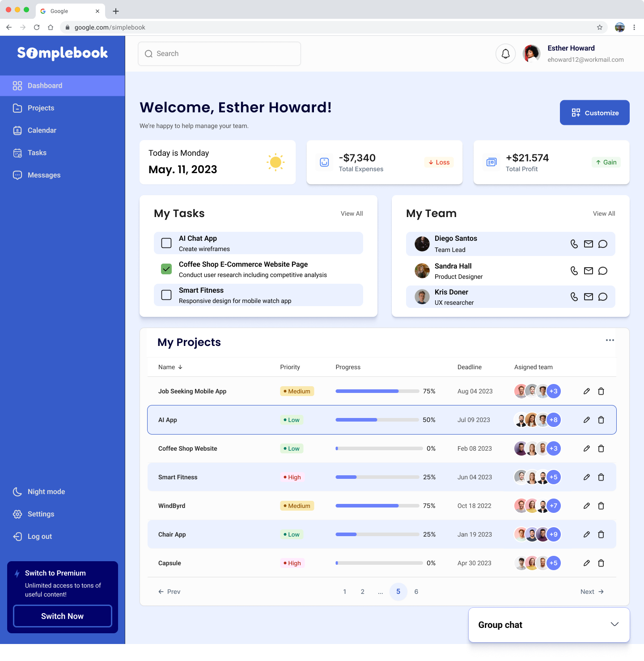Delete the Smart Fitness project row
644x661 pixels.
(601, 477)
